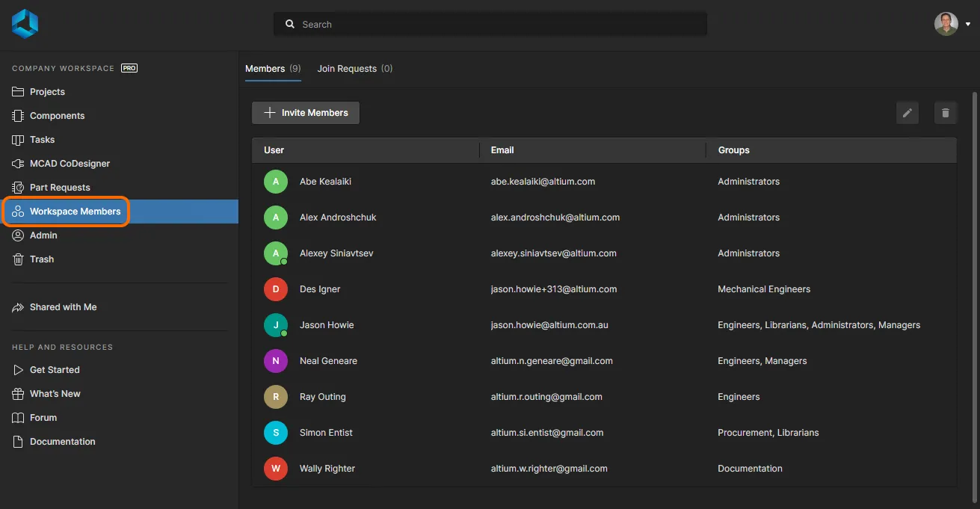The width and height of the screenshot is (980, 509).
Task: Click the Projects folder icon
Action: [19, 92]
